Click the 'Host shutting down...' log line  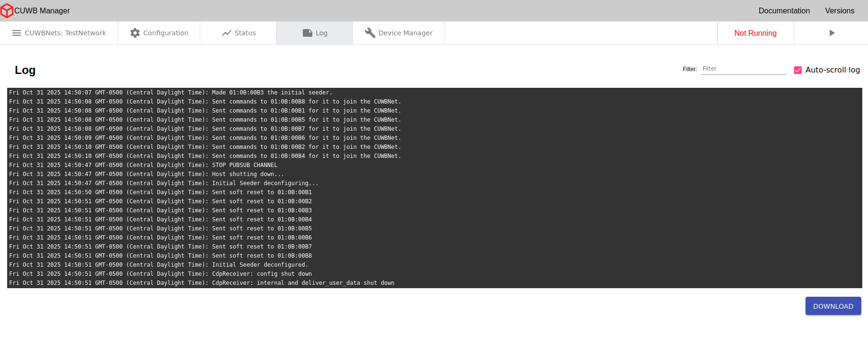click(248, 174)
